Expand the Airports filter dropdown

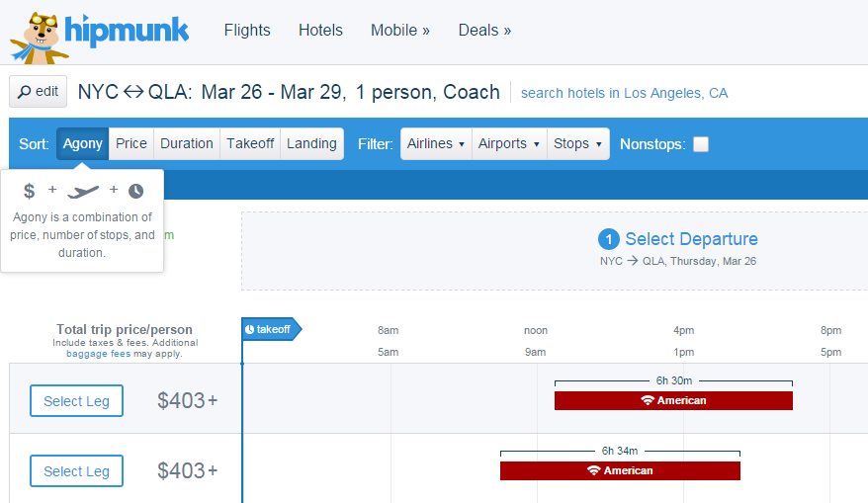[x=509, y=144]
